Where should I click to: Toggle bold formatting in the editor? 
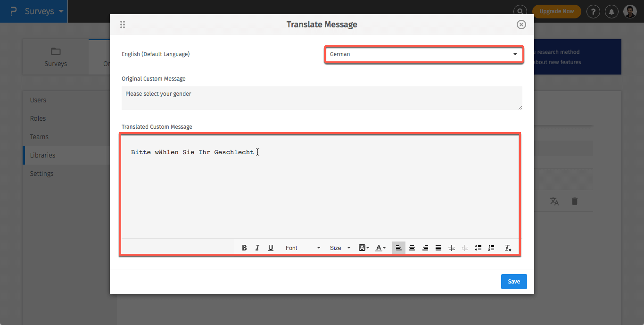[x=244, y=248]
